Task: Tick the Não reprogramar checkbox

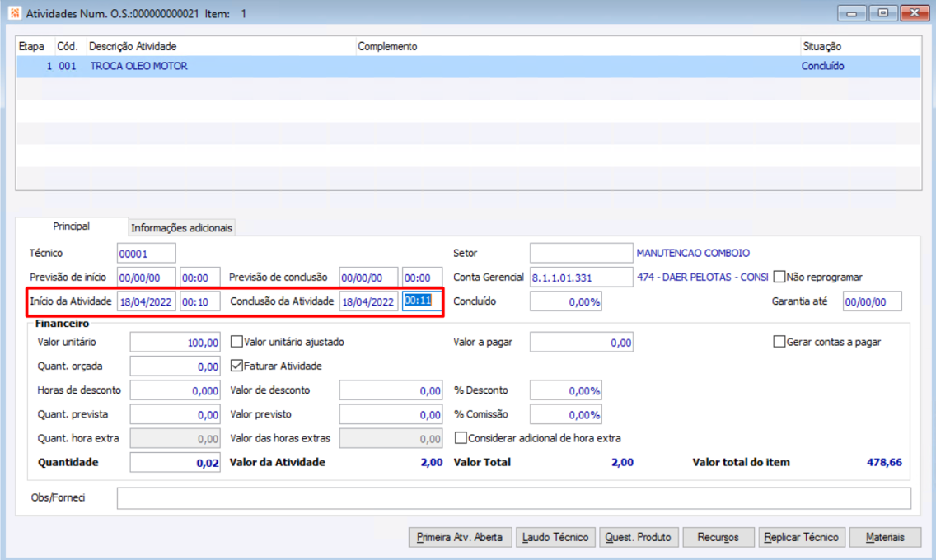Action: click(779, 277)
